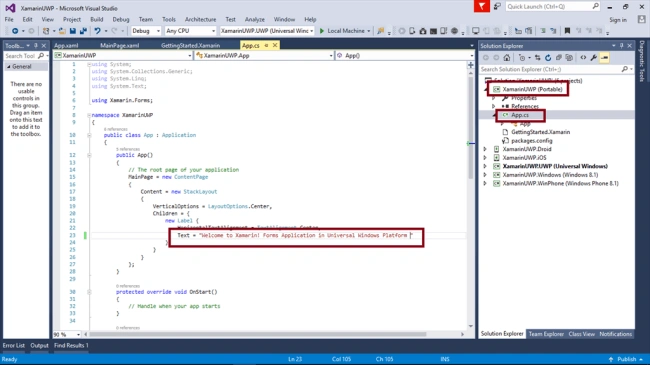Click the bookmark icon in the toolbar
Viewport: 650px width, 365px height.
pos(568,31)
